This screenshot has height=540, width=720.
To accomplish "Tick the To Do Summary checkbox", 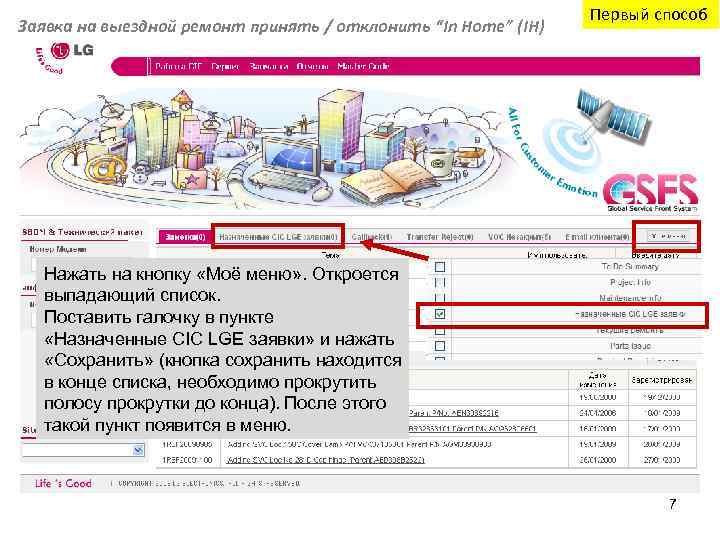I will (440, 267).
